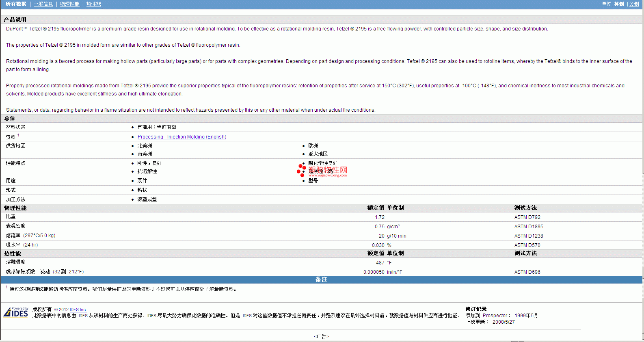Click the 2008/5/27 last updated date

(504, 322)
